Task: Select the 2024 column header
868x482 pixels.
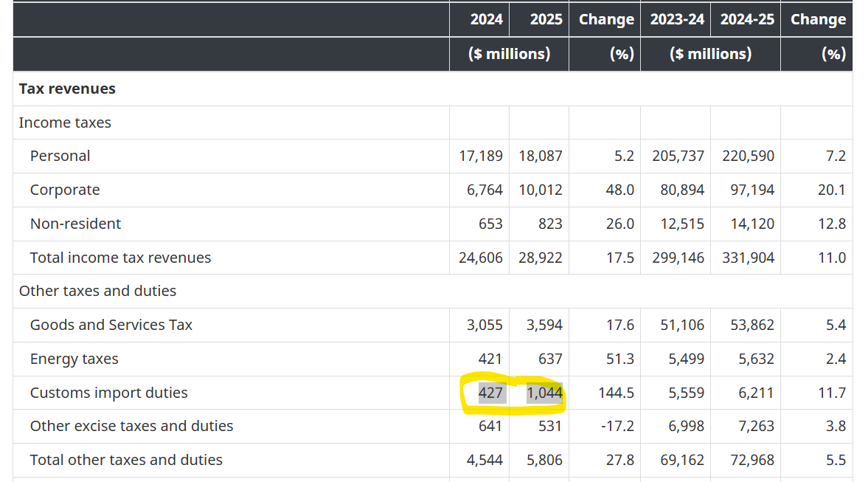Action: 487,19
